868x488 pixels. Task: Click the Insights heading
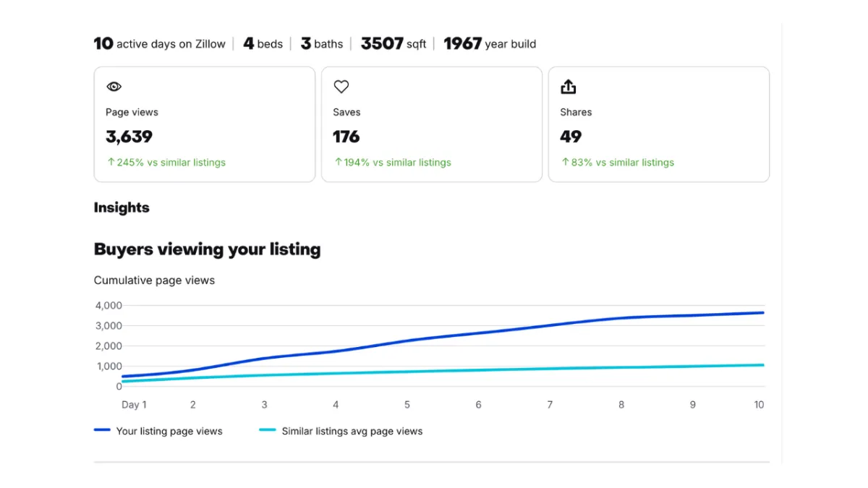click(122, 207)
